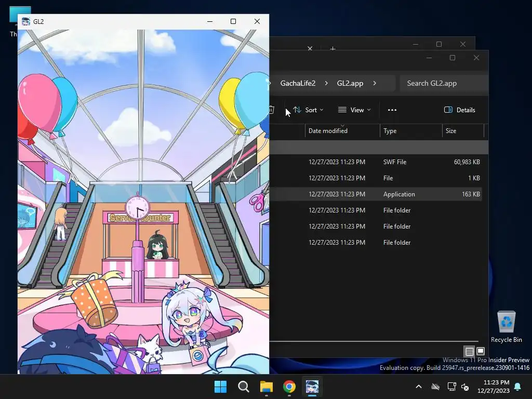Open the clock and date 11:23 PM
Viewport: 532px width, 399px height.
point(494,387)
